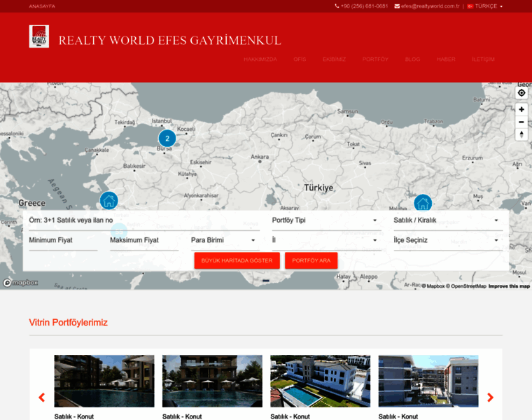Click the Türkiye label on the map
532x420 pixels.
click(318, 188)
